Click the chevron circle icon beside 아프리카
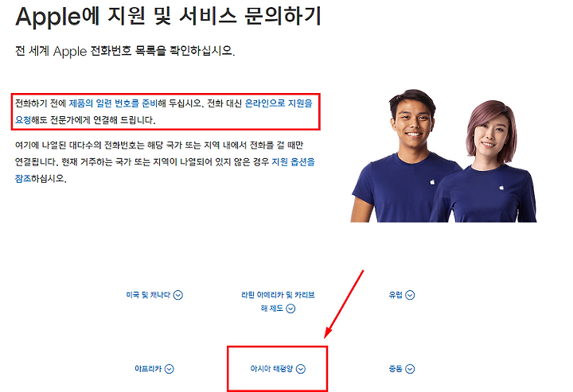Viewport: 573px width, 392px height. 170,369
